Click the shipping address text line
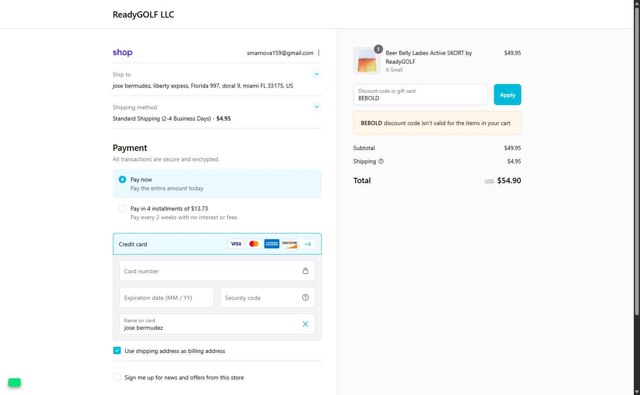This screenshot has height=395, width=640. pos(203,86)
